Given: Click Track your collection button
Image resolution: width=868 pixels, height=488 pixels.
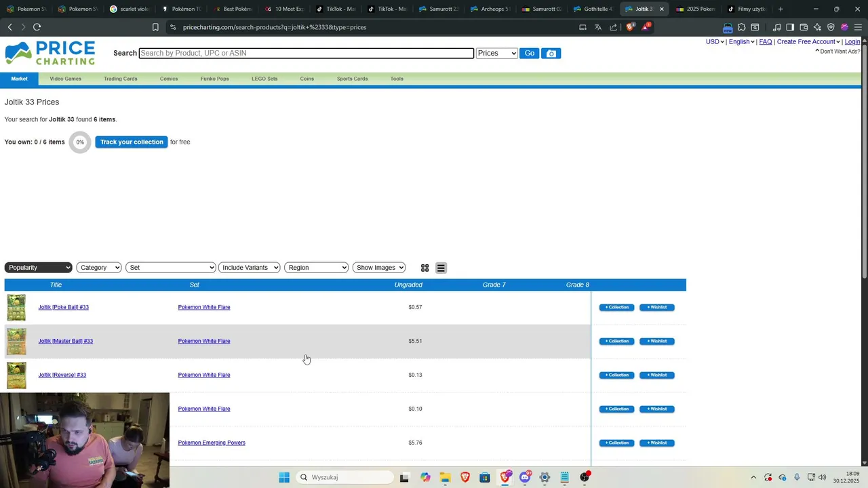Looking at the screenshot, I should click(x=132, y=142).
